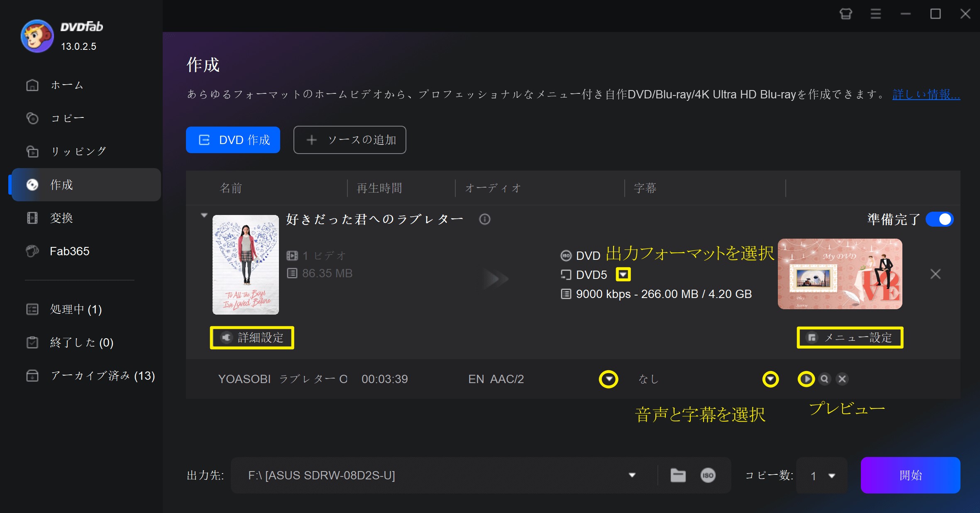Click the preview play button for YOASOBI track
Viewport: 980px width, 513px height.
806,379
